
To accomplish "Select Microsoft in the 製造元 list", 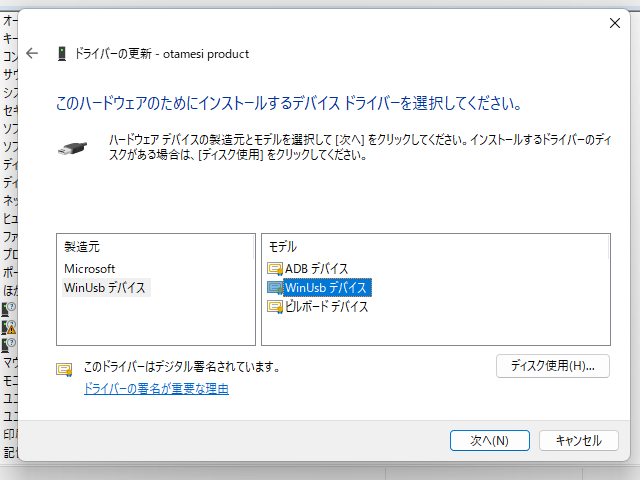I will [90, 269].
